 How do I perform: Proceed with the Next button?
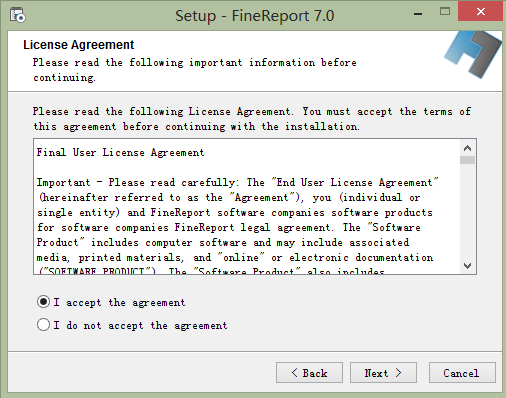383,373
